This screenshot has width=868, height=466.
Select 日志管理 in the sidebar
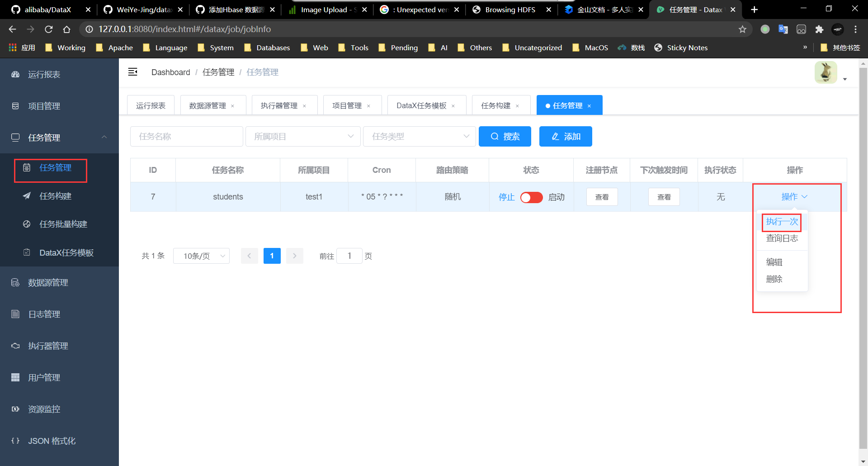coord(44,314)
